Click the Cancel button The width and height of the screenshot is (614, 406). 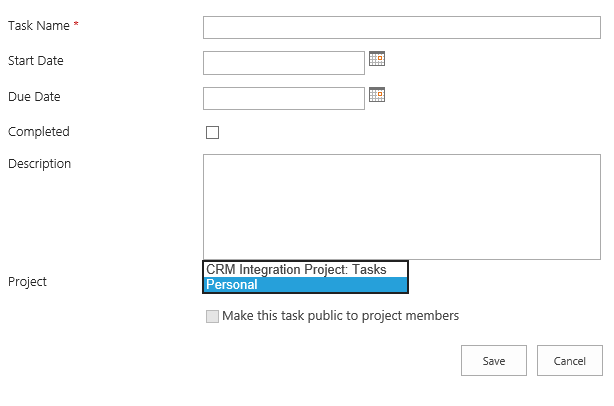point(570,361)
